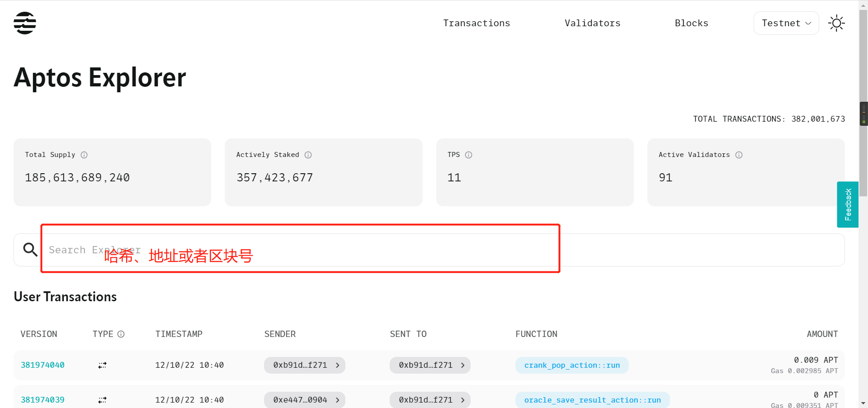Click the crank_pop_action::run function tag

pyautogui.click(x=572, y=365)
